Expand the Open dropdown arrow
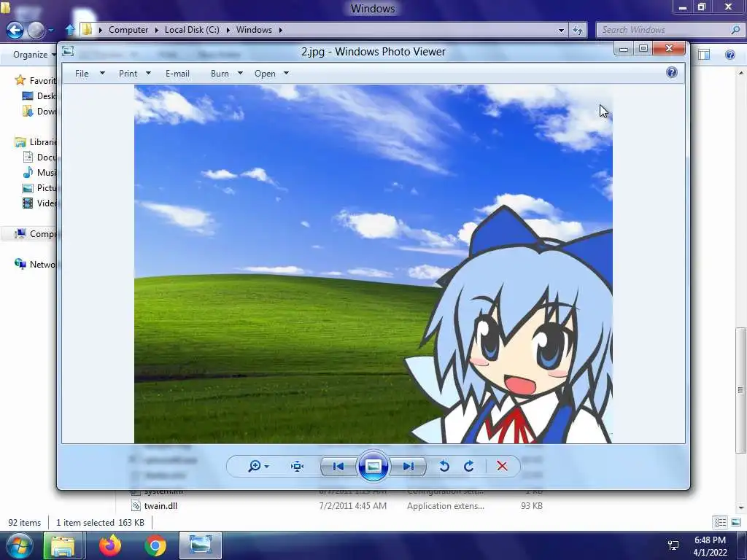The image size is (747, 560). click(x=286, y=74)
